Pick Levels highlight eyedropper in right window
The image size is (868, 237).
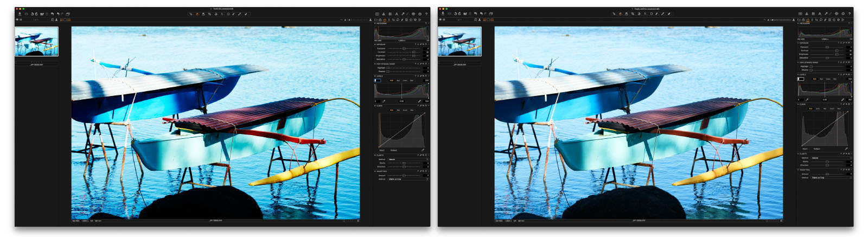pyautogui.click(x=843, y=100)
